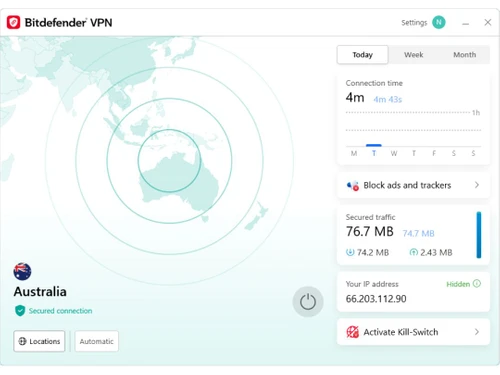The height and width of the screenshot is (375, 500).
Task: Switch to the Month tab
Action: pyautogui.click(x=464, y=55)
